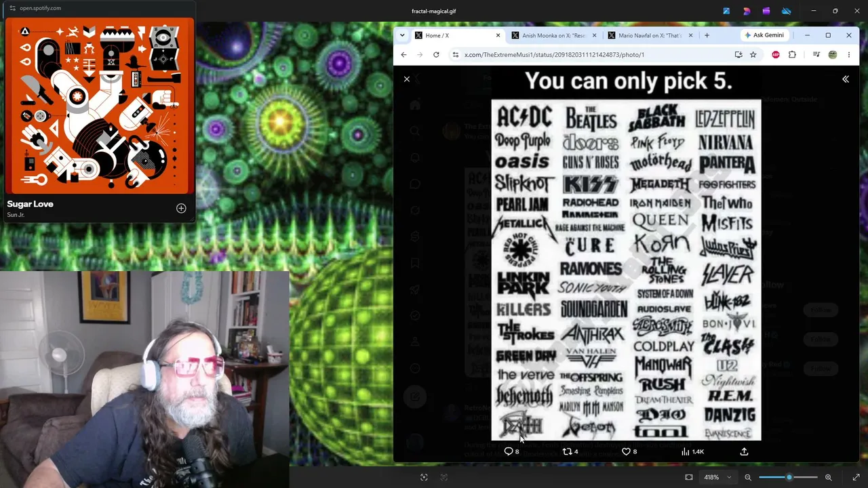Close the Home / X tab
The image size is (868, 488).
pos(498,35)
